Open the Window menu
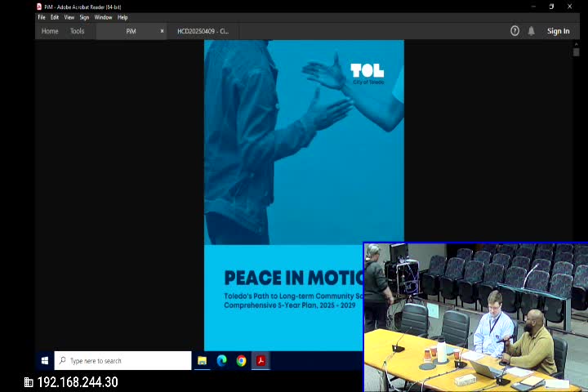588x392 pixels. 103,17
